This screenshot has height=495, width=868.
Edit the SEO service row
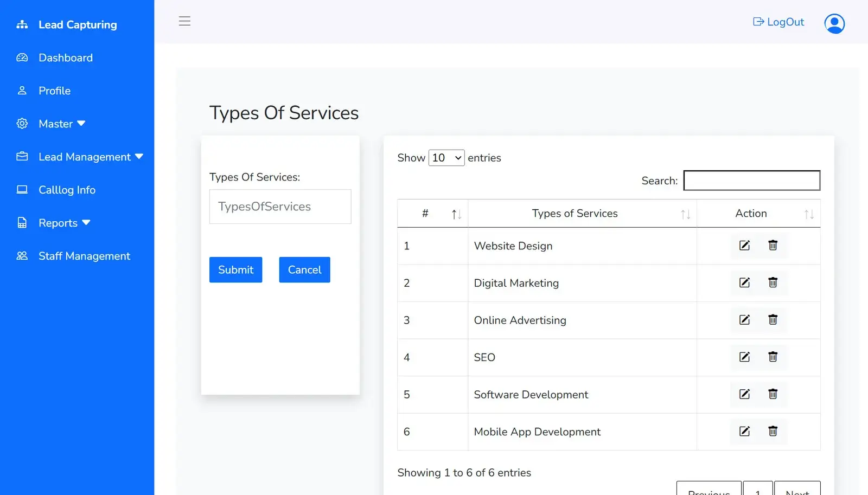click(744, 357)
